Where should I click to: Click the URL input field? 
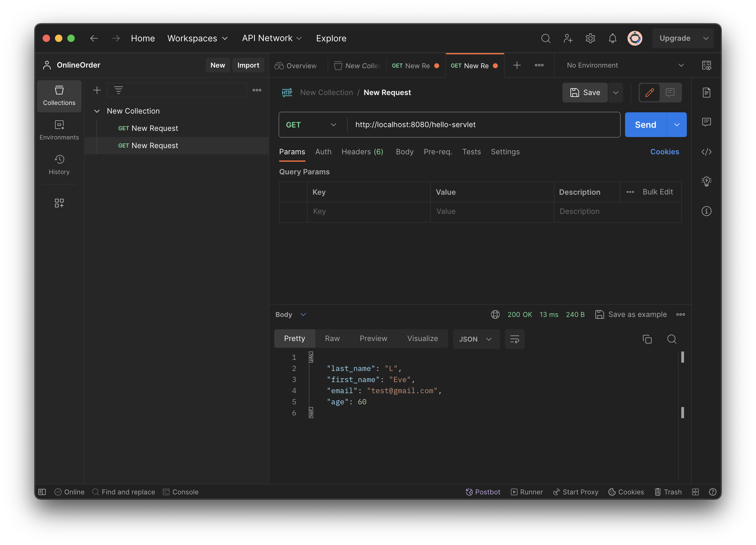pos(482,124)
